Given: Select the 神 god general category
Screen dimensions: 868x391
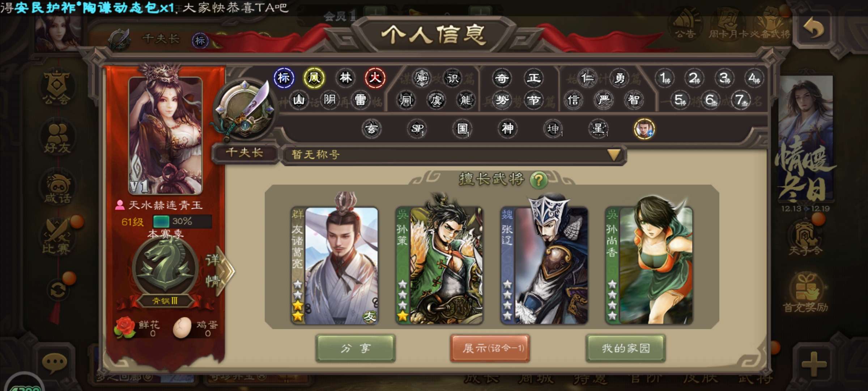Looking at the screenshot, I should point(507,129).
